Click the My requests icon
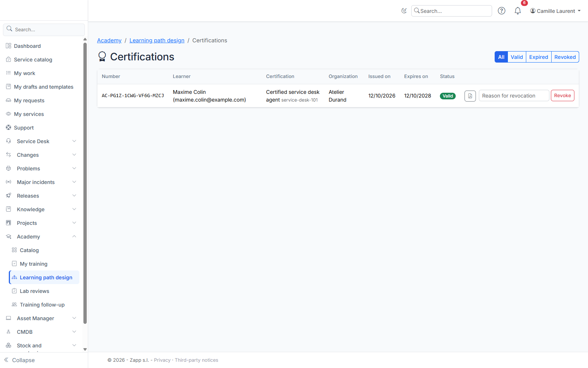This screenshot has width=588, height=368. (8, 100)
